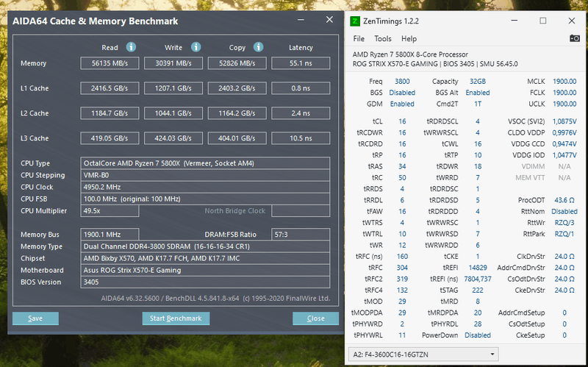Click L2 Cache Read value 1184.7 GB/s
This screenshot has width=588, height=367.
click(x=110, y=113)
